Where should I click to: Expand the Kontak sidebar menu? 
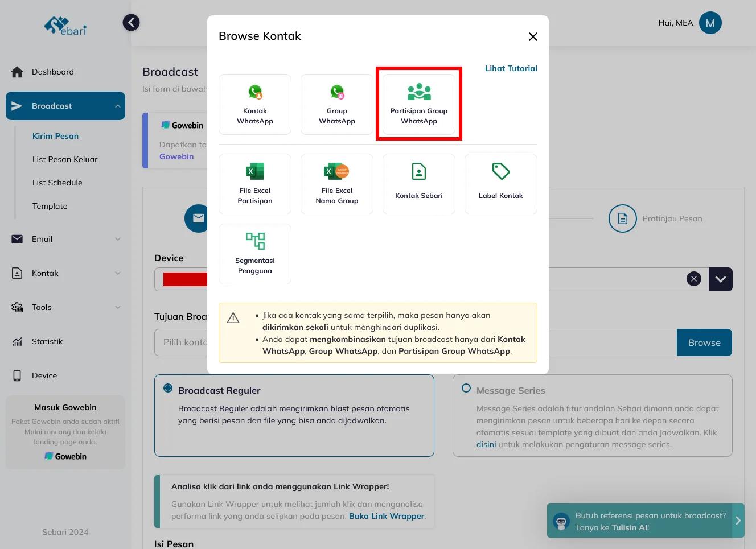tap(65, 273)
